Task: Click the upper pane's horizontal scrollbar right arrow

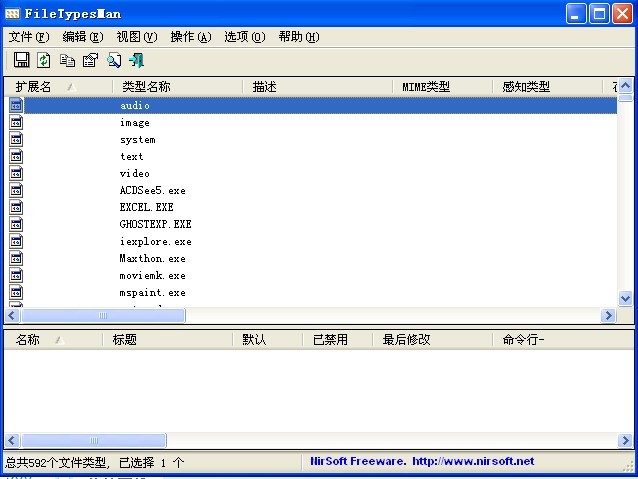Action: (x=607, y=316)
